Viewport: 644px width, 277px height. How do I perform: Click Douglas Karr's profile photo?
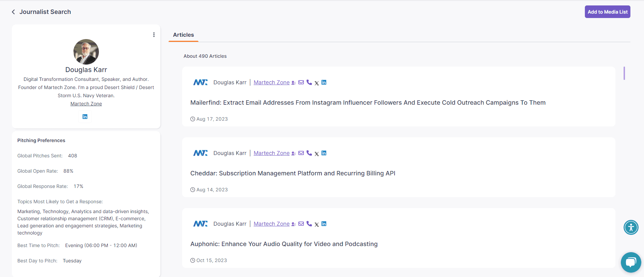pos(86,52)
